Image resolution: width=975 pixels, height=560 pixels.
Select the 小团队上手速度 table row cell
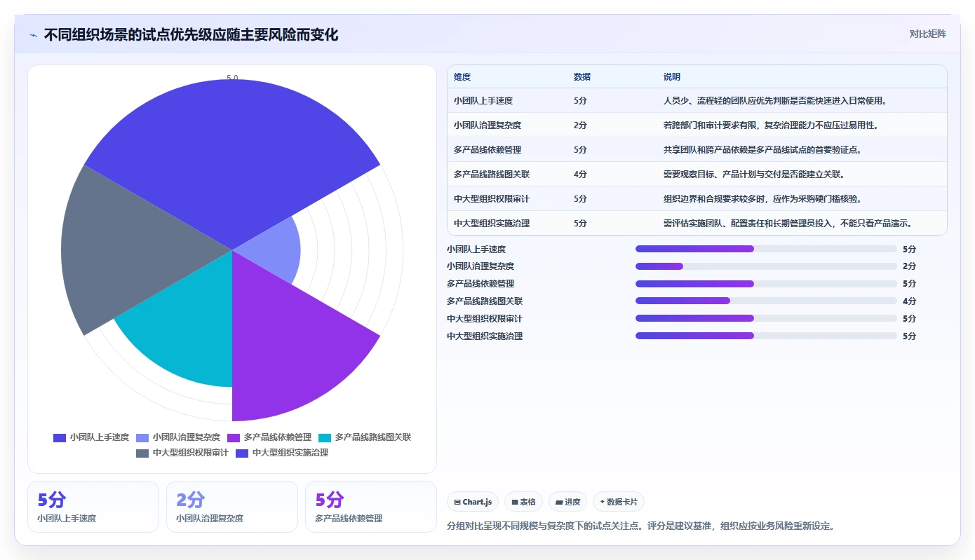[483, 101]
